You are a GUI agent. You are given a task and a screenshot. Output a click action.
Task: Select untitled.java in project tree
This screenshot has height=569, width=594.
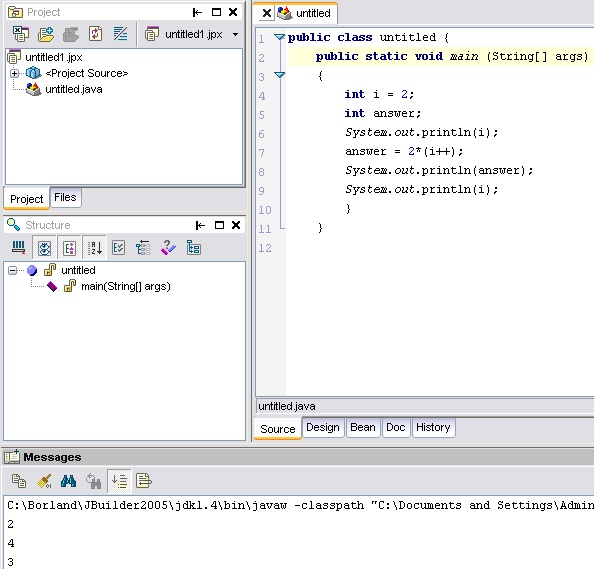tap(74, 89)
